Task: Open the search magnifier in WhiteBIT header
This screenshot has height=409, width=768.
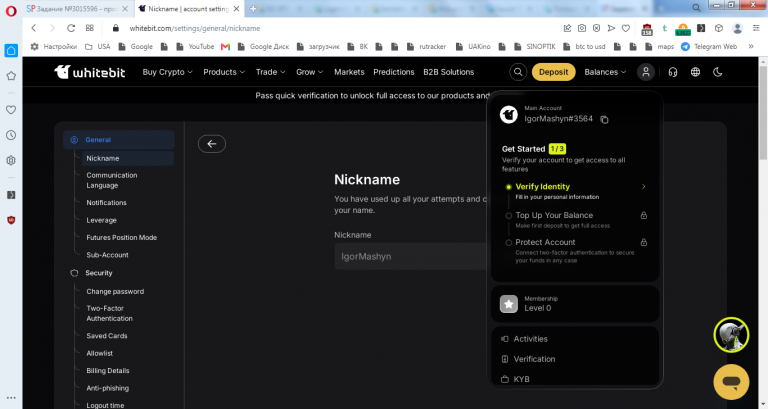Action: 518,72
